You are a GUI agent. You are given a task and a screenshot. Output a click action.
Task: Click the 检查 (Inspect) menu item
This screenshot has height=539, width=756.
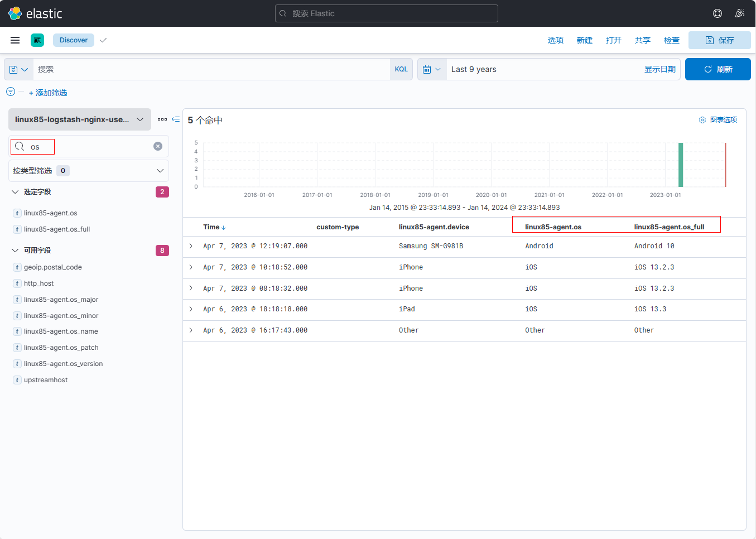[671, 40]
